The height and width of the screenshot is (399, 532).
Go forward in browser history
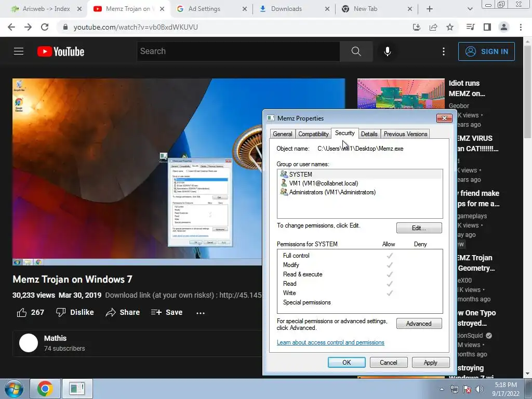pos(28,27)
